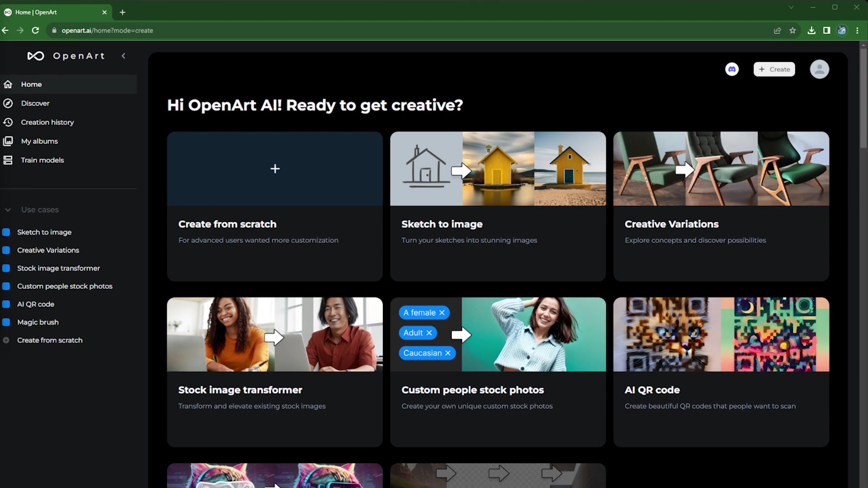This screenshot has height=488, width=868.
Task: Click the 'Hi OpenArt AI!' heading
Action: click(315, 105)
